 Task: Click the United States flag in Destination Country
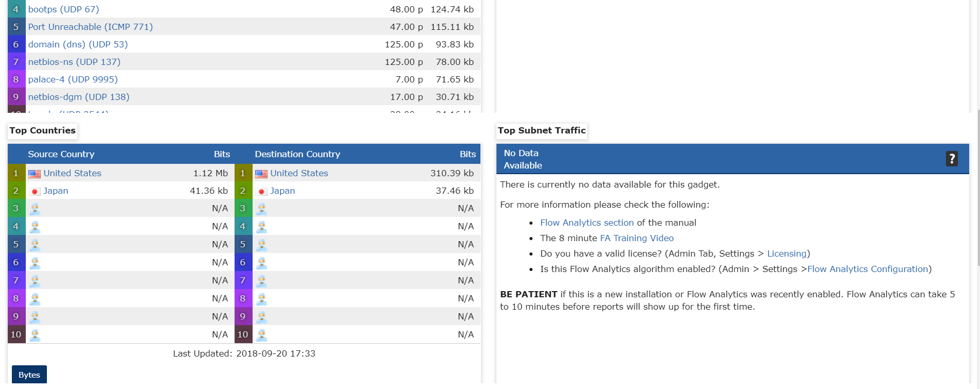coord(261,174)
